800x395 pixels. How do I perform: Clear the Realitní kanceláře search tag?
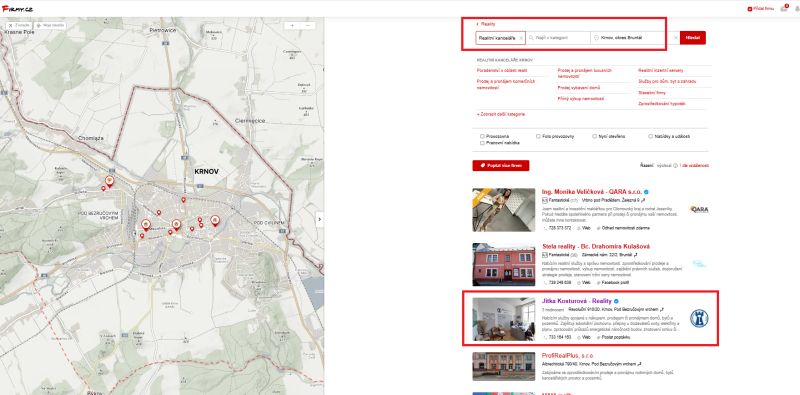coord(521,38)
